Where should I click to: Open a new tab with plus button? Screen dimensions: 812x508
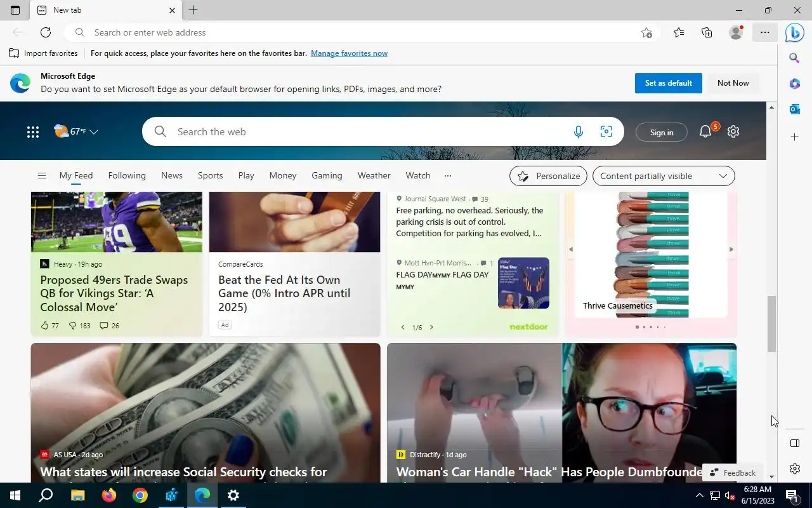pos(193,10)
